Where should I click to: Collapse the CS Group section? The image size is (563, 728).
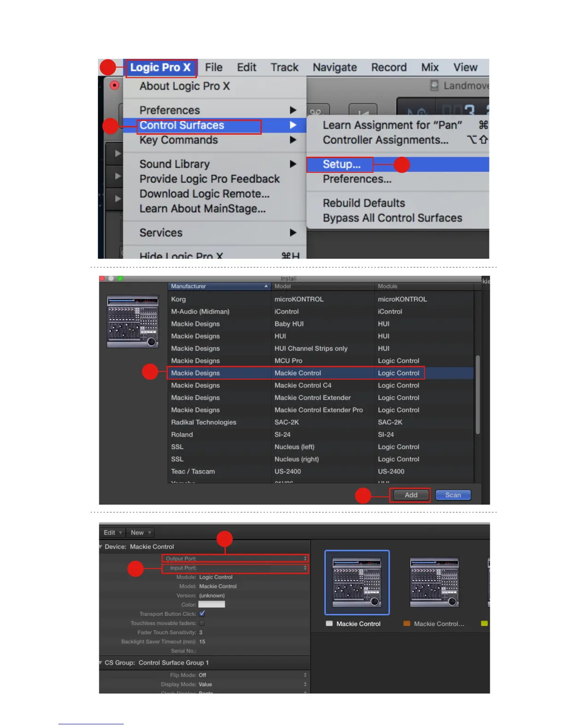pos(101,663)
